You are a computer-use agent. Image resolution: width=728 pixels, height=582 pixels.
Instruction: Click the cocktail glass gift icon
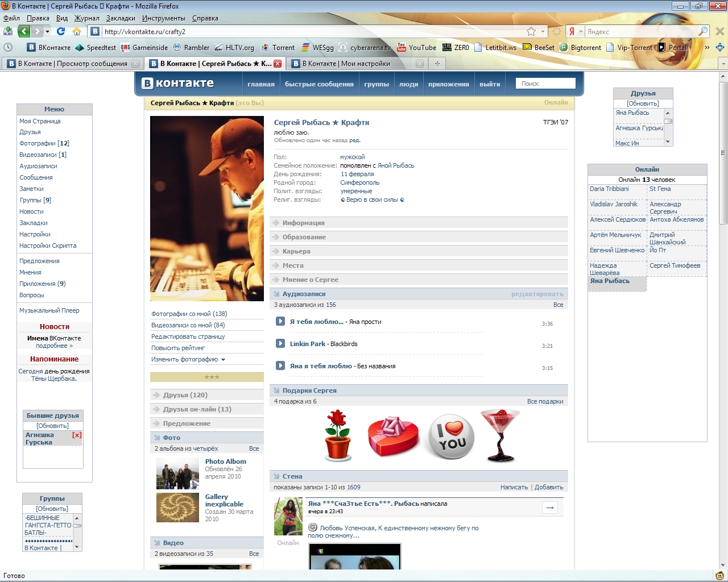pos(500,435)
